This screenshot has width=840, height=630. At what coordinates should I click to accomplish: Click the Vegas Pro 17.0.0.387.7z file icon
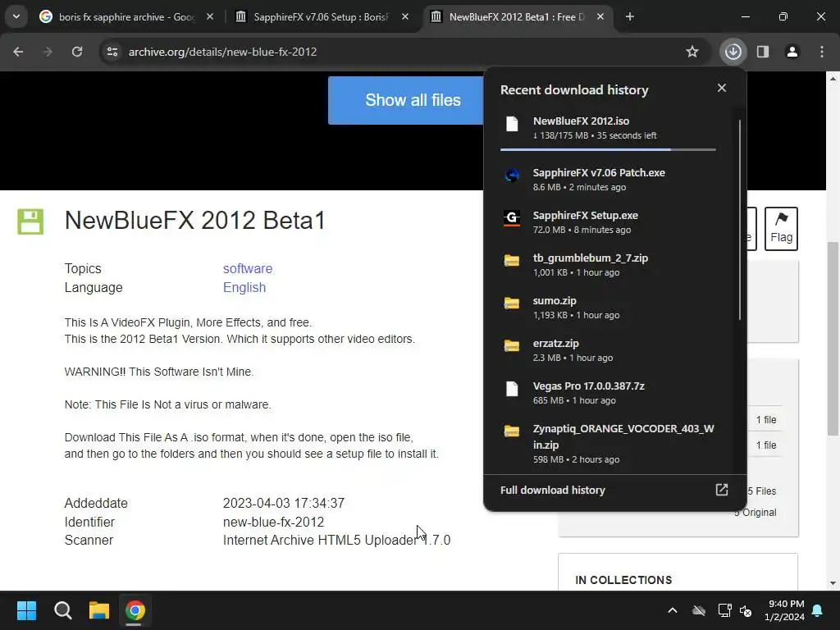(512, 389)
